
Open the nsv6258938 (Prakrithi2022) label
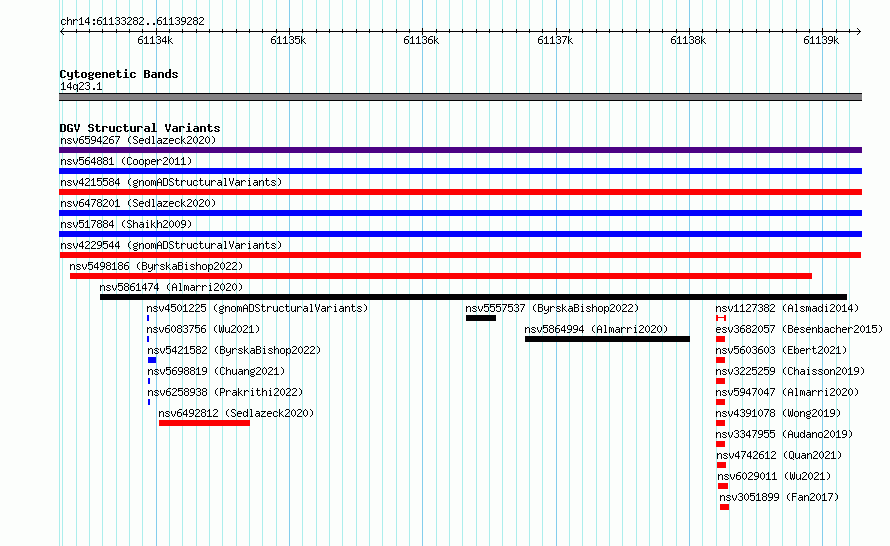pyautogui.click(x=225, y=392)
